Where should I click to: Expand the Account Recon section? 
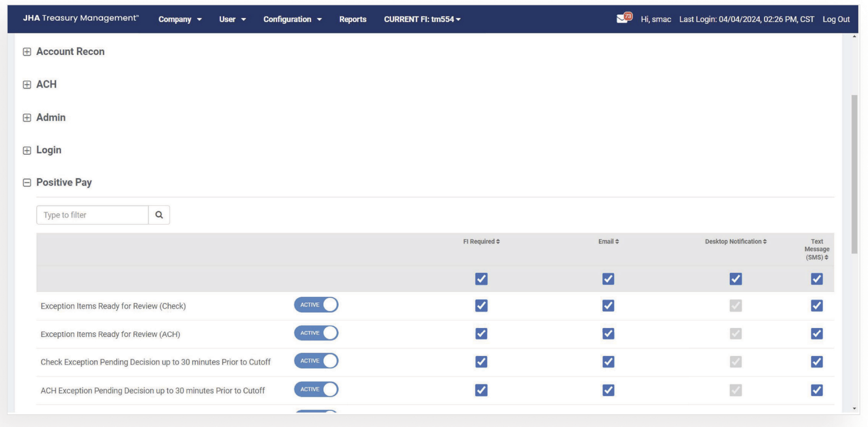pos(27,52)
